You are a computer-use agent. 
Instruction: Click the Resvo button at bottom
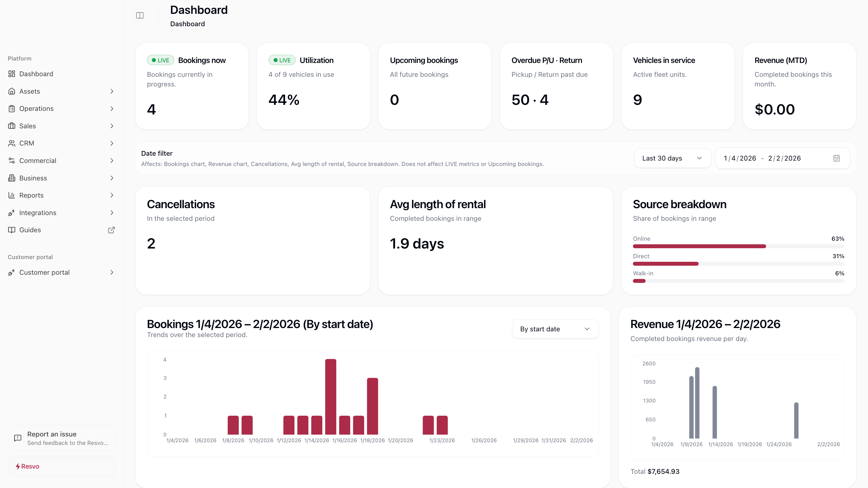[61, 466]
